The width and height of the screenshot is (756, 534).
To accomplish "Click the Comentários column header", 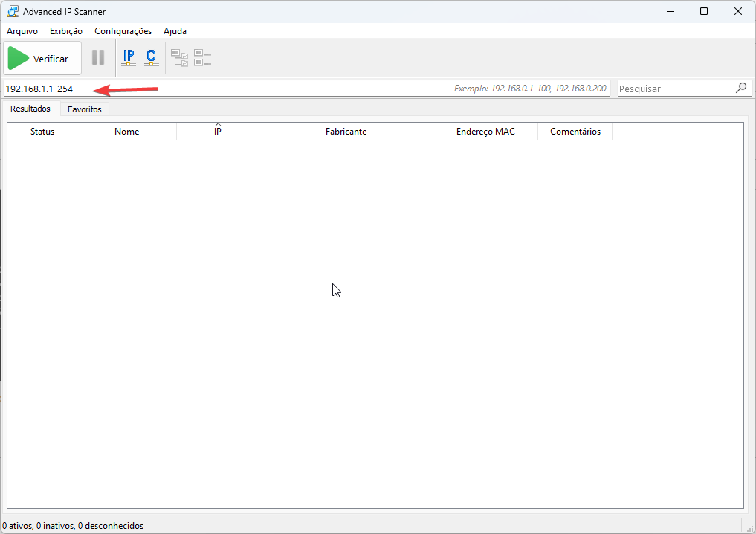I will pos(575,132).
